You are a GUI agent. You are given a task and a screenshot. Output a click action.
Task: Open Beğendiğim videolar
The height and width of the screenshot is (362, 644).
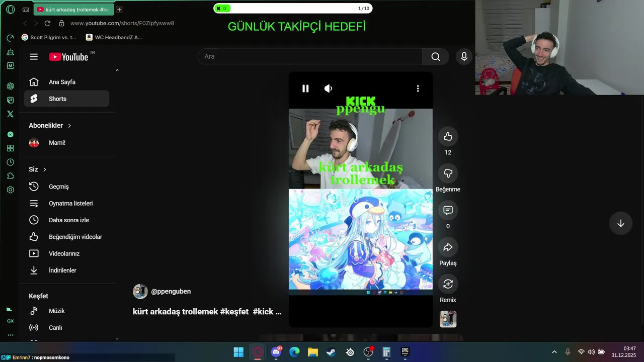click(66, 237)
